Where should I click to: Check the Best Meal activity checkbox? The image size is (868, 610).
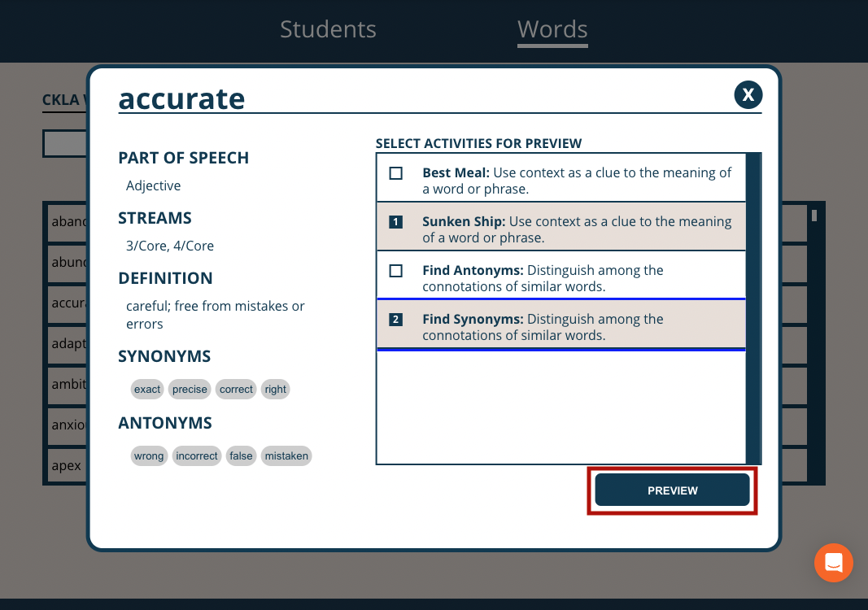(x=396, y=172)
